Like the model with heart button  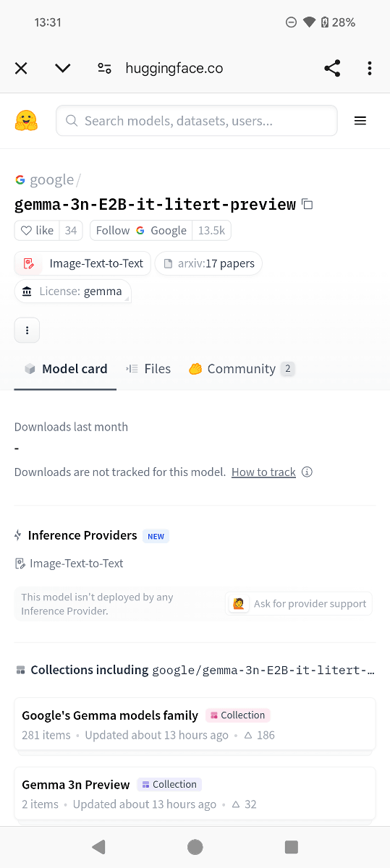coord(37,230)
